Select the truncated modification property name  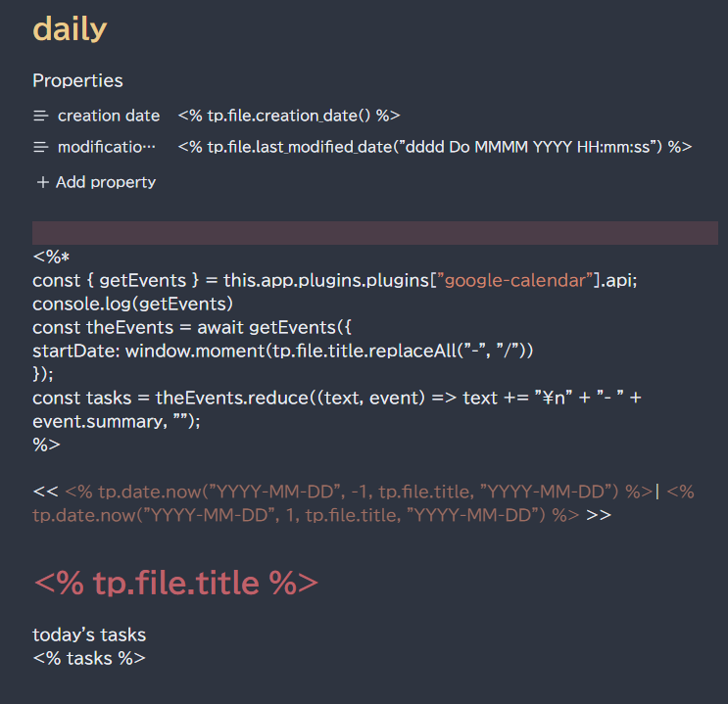click(x=106, y=147)
